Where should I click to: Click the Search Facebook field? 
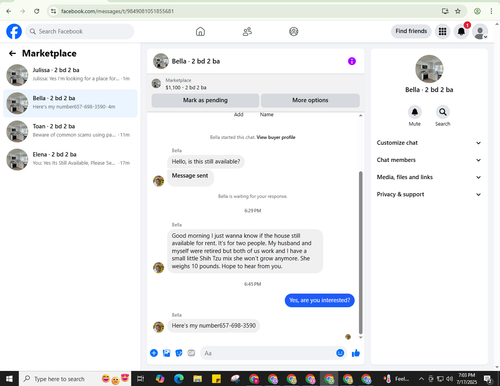click(80, 31)
